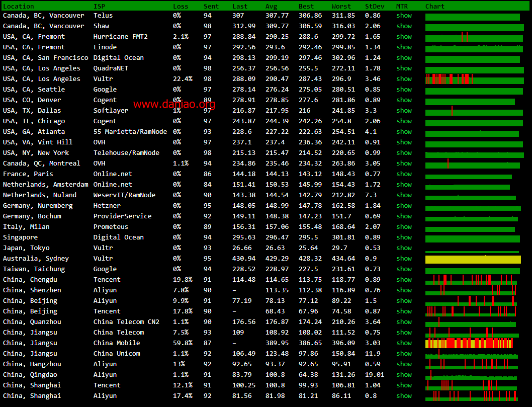Show MTR for Vultr Tokyo row
532x407 pixels.
coord(404,248)
